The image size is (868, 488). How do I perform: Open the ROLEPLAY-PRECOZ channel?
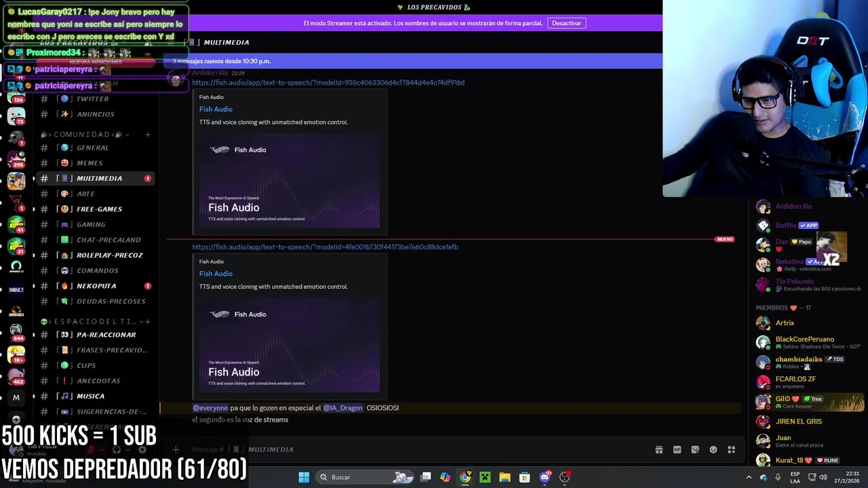click(x=95, y=255)
